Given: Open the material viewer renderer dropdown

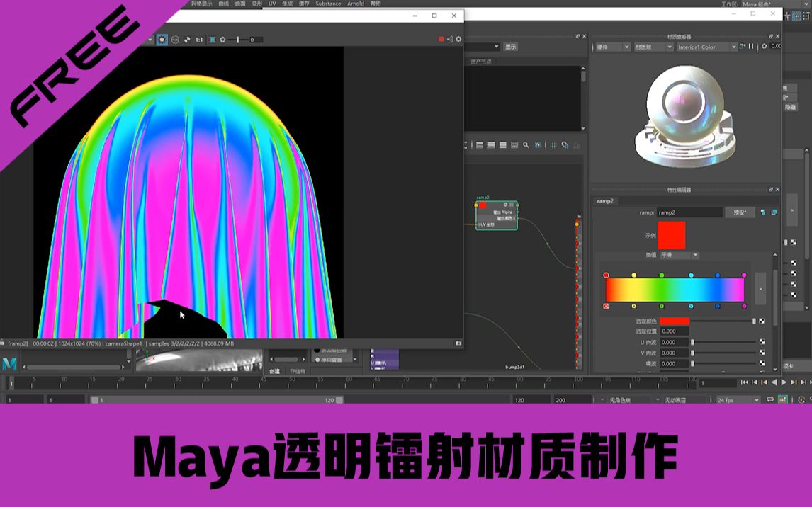Looking at the screenshot, I should (x=612, y=47).
